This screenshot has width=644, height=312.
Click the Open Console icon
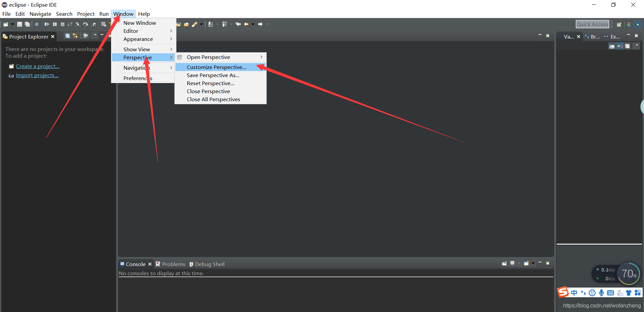(x=526, y=263)
